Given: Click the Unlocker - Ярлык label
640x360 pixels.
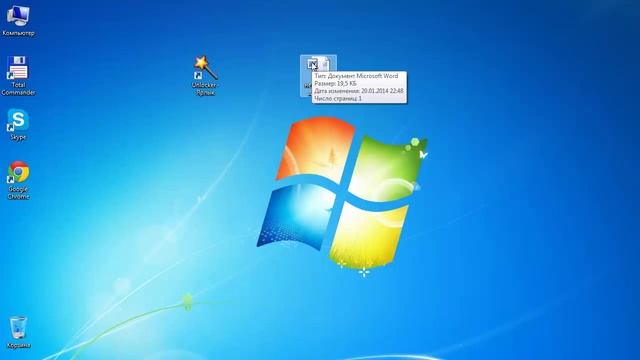Looking at the screenshot, I should pyautogui.click(x=205, y=89).
